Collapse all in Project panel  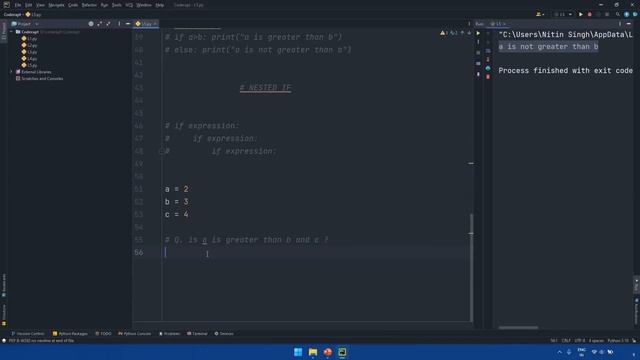click(108, 24)
